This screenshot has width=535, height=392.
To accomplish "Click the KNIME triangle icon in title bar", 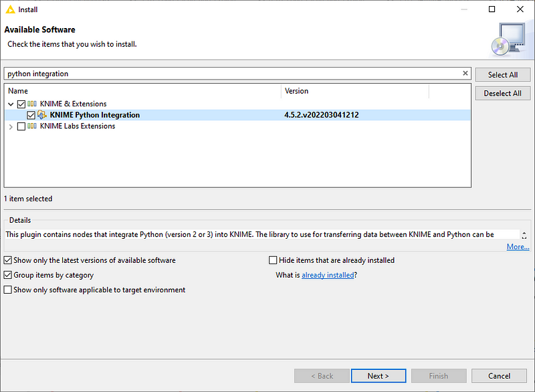I will coord(10,9).
